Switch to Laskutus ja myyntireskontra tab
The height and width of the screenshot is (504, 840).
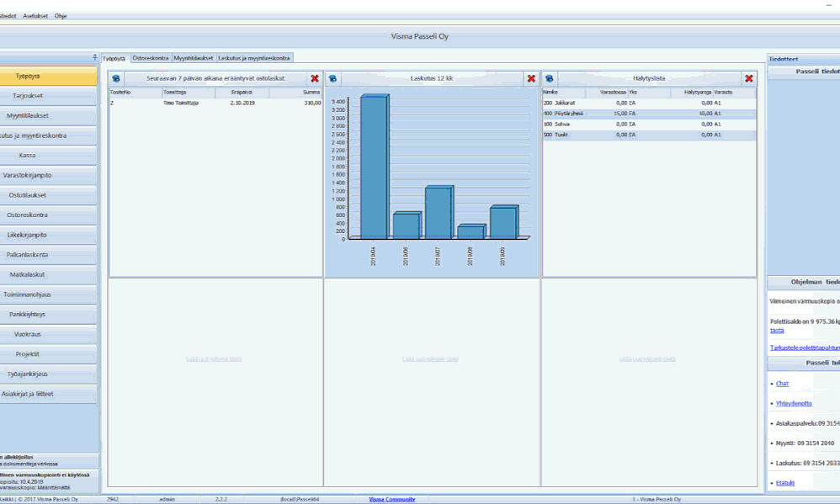[x=254, y=58]
